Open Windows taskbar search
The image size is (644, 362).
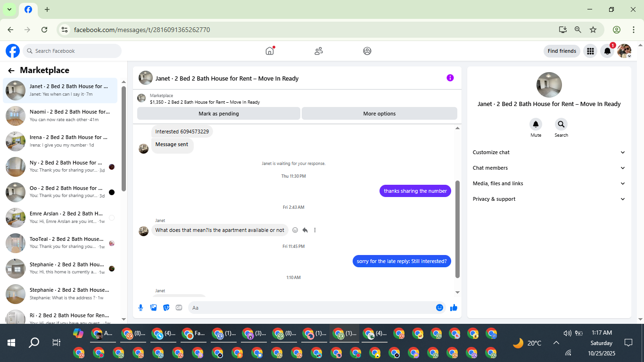(34, 343)
